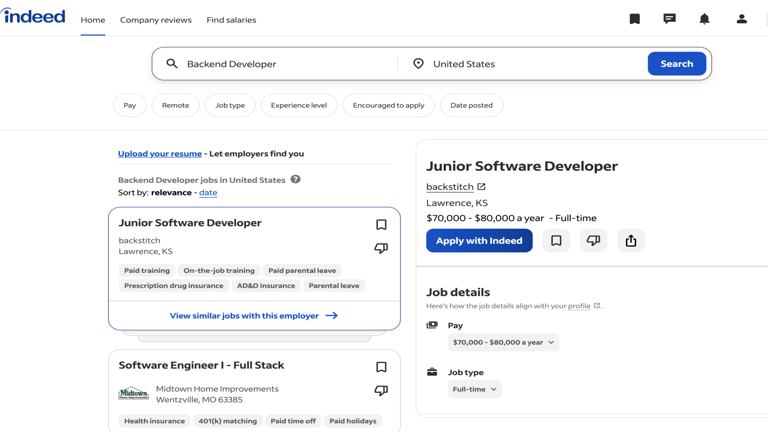768x432 pixels.
Task: Open the Remote filter
Action: [x=175, y=105]
